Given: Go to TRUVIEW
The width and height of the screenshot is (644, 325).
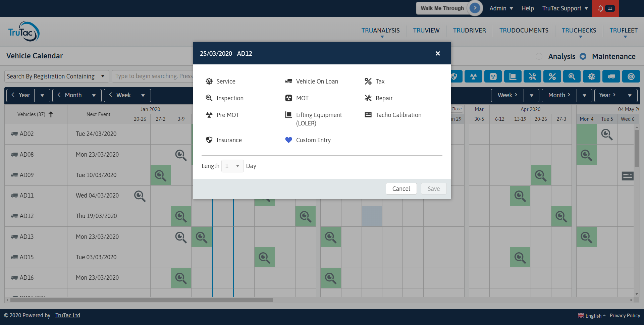Looking at the screenshot, I should pos(426,31).
